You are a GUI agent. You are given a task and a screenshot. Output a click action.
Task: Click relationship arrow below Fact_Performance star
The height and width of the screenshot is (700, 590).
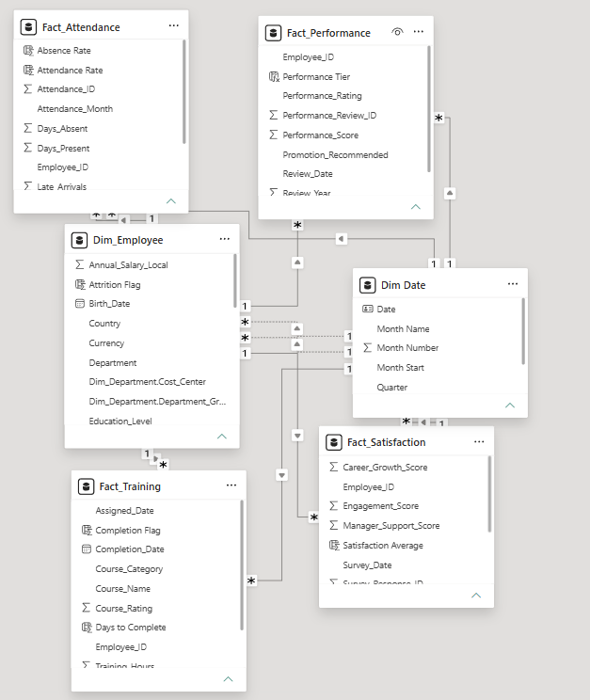tap(297, 262)
